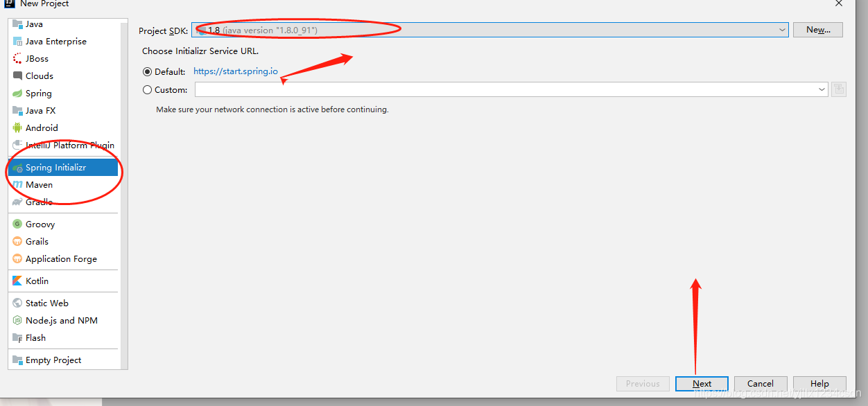Open the https://start.spring.io link
This screenshot has width=868, height=406.
[x=236, y=71]
